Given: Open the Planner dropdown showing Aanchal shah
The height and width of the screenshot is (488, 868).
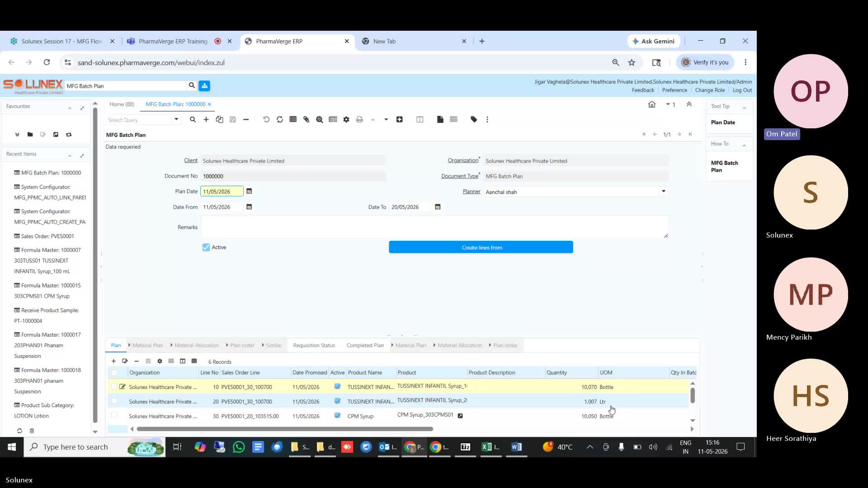Looking at the screenshot, I should (664, 192).
